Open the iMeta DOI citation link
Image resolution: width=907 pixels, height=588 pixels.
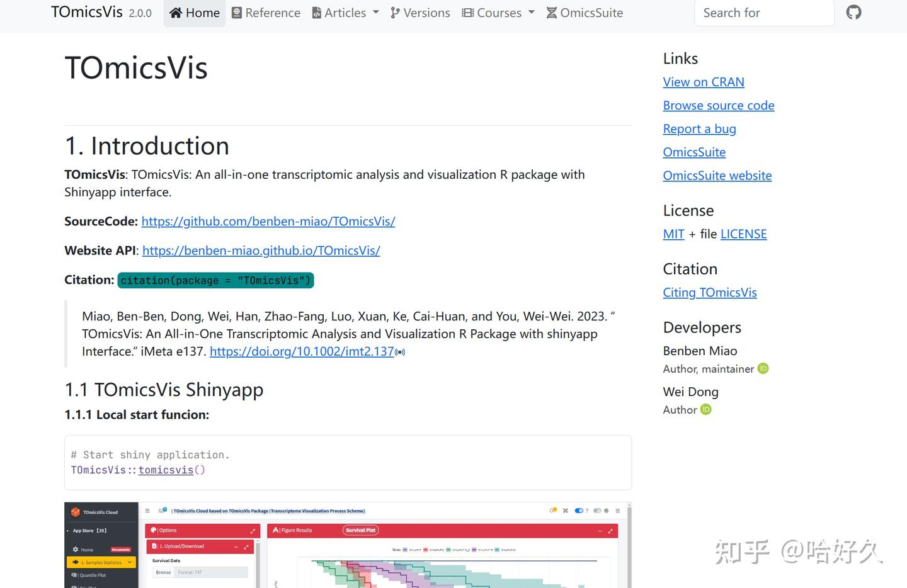(302, 351)
